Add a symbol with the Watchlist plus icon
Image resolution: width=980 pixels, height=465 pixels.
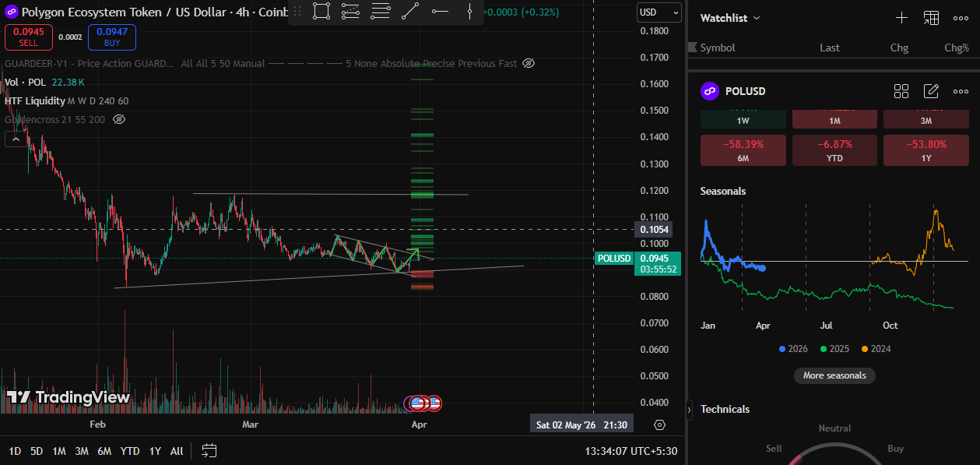coord(901,18)
